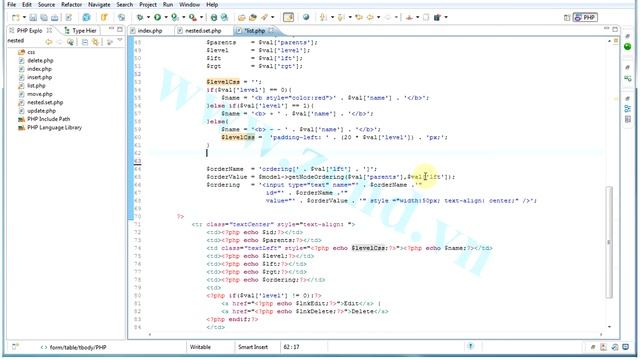Click the Save toolbar icon

[x=33, y=18]
